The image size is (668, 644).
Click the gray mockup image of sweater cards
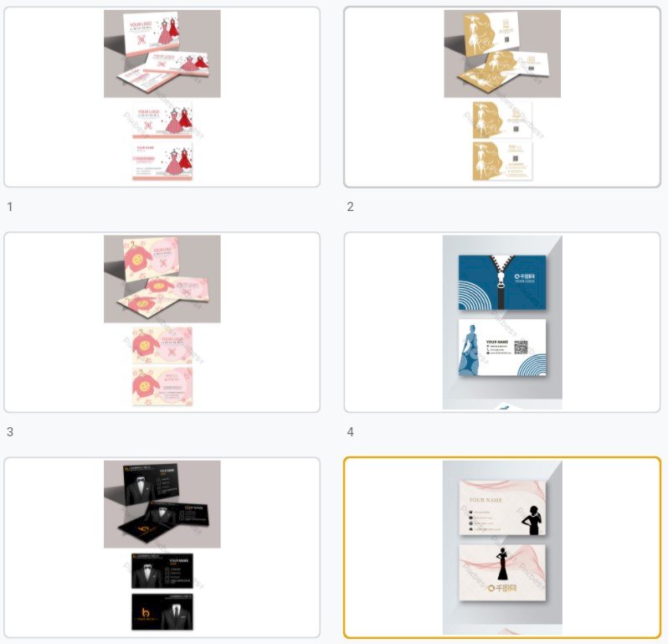[162, 279]
